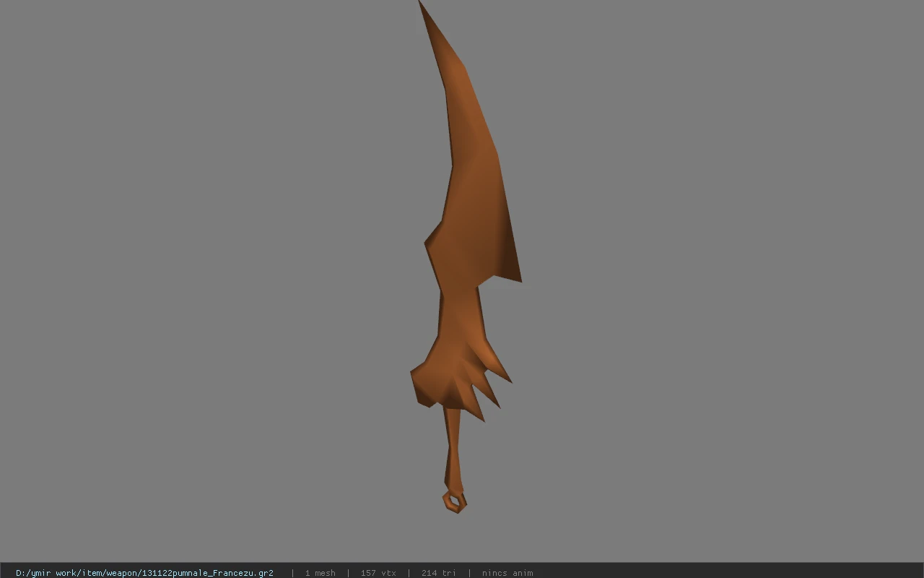The width and height of the screenshot is (924, 578).
Task: Click the 'nincs anim' status entry
Action: pos(507,573)
